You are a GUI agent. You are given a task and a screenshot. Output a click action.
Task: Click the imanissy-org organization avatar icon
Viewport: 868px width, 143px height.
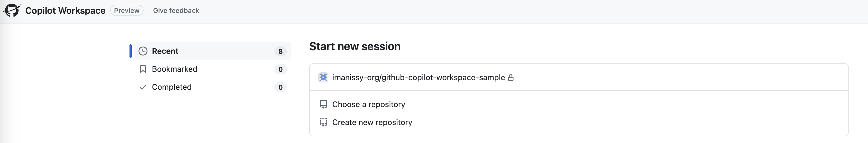323,77
